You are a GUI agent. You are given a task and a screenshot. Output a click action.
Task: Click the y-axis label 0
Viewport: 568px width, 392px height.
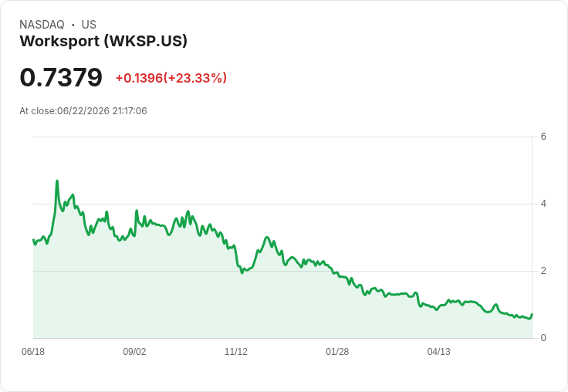coord(543,338)
